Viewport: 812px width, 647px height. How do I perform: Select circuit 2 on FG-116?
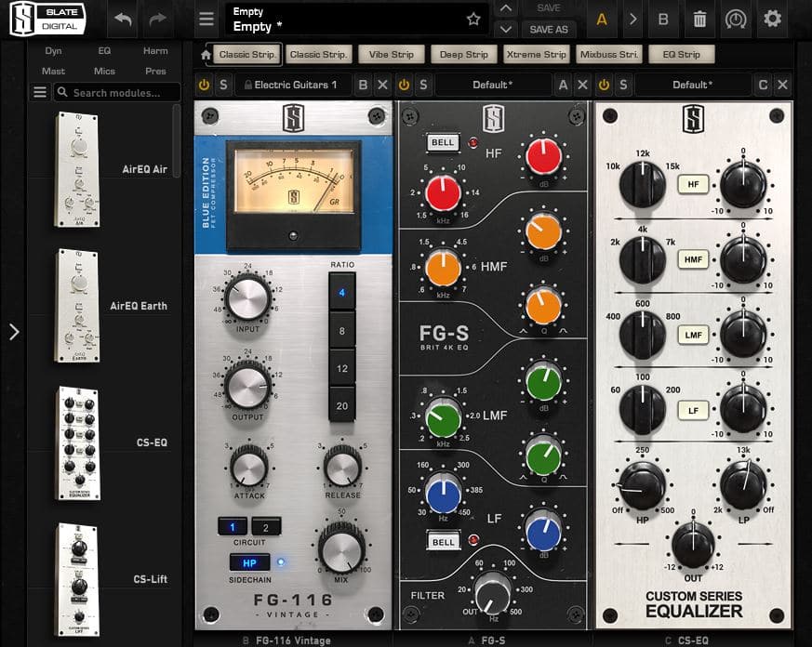point(266,527)
